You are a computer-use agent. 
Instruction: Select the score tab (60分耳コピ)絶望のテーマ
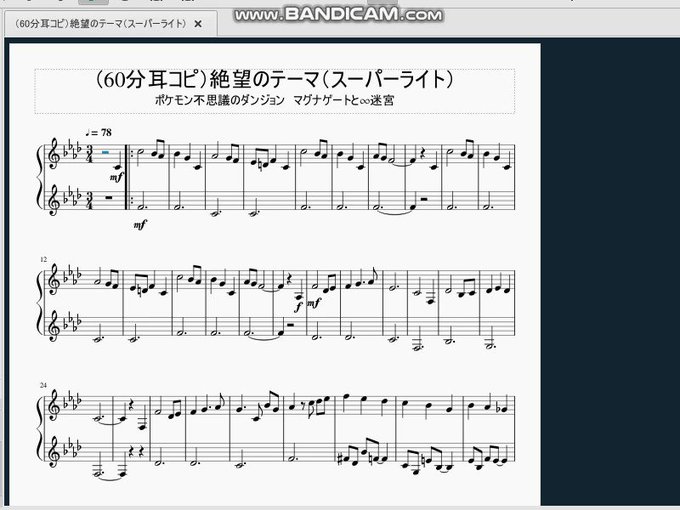111,24
